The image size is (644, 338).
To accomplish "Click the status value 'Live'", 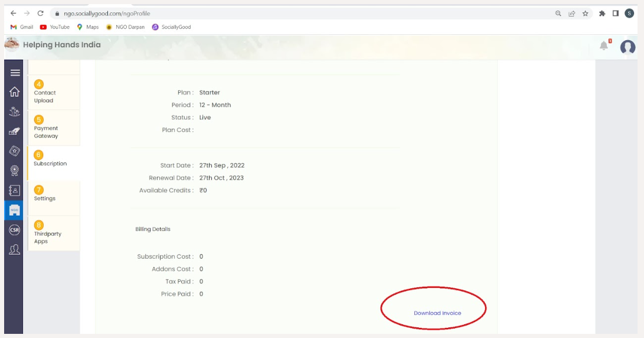I will coord(205,117).
